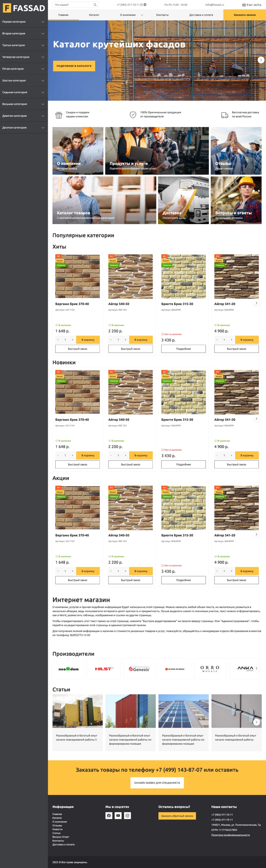Go to next hero banner slide

point(261,60)
